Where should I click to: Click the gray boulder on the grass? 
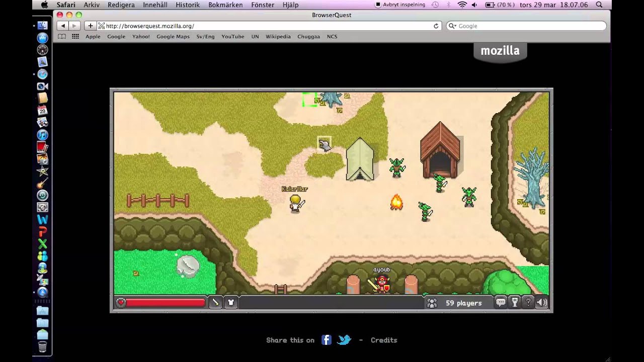(x=188, y=266)
